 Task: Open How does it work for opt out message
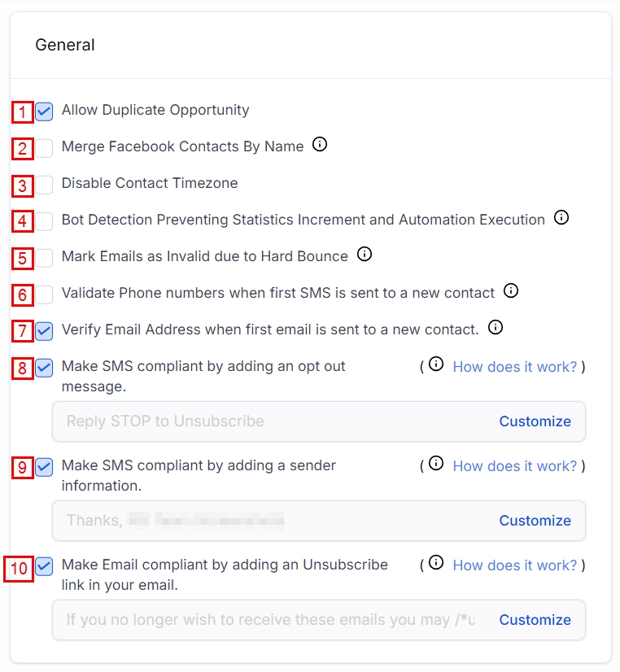tap(514, 366)
